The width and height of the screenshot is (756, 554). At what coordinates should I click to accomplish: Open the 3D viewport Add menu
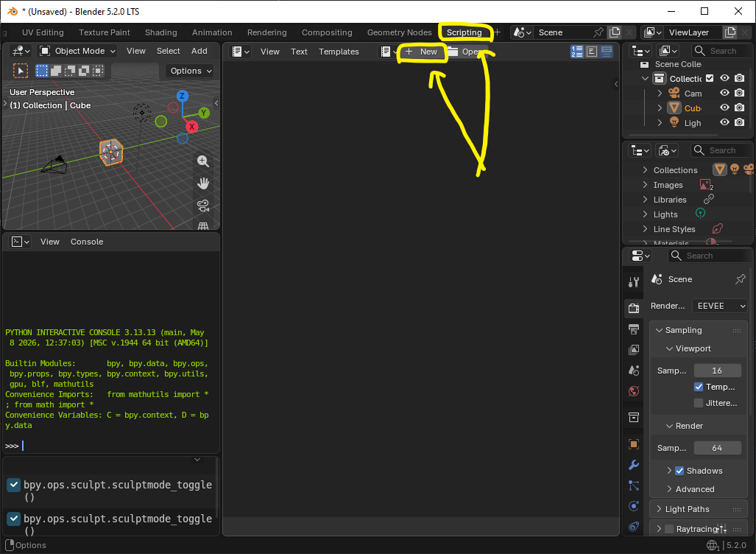click(x=199, y=51)
